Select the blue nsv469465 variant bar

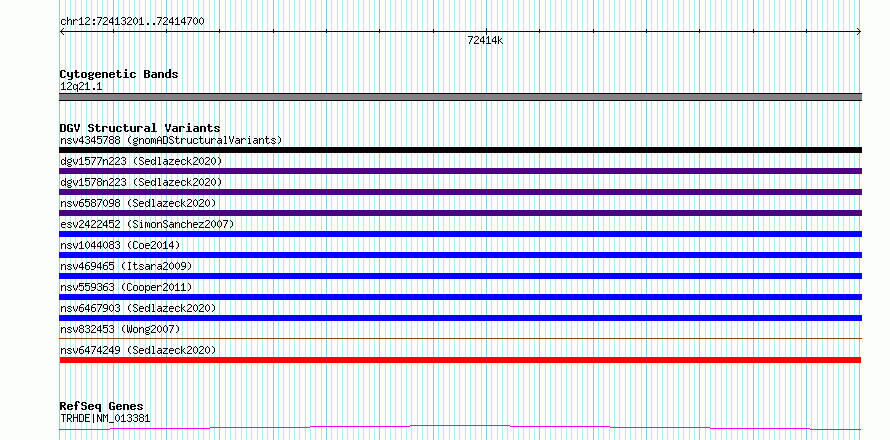pyautogui.click(x=460, y=276)
